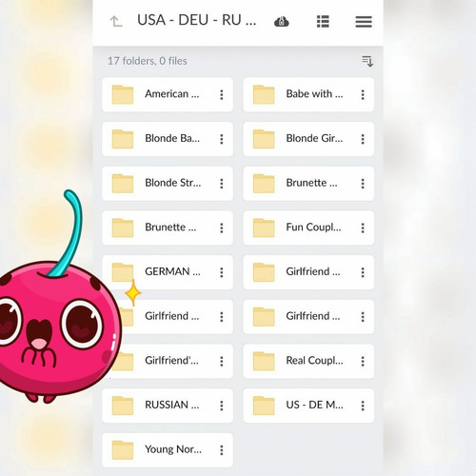Show three-dot menu for Fun Coupl... folder
Screen dimensions: 476x476
tap(363, 228)
